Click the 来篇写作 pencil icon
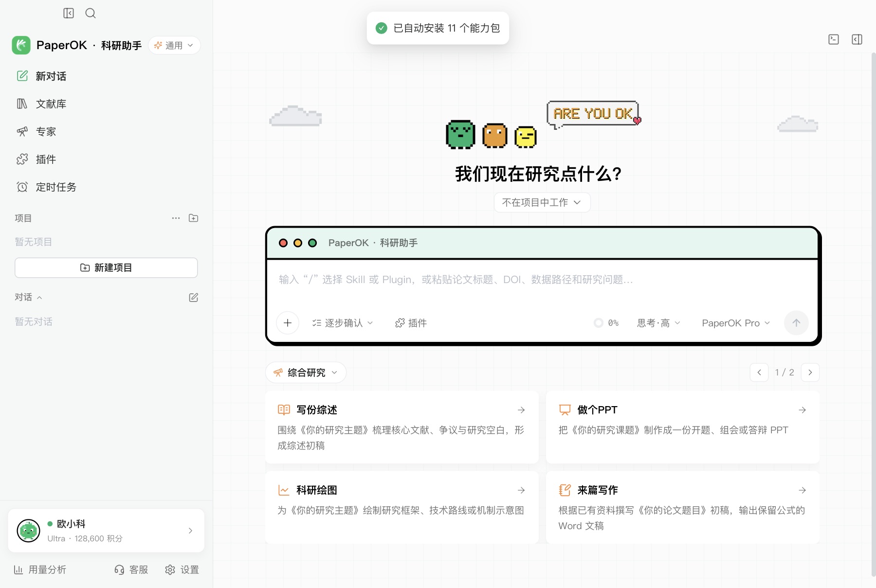This screenshot has height=588, width=876. (565, 490)
